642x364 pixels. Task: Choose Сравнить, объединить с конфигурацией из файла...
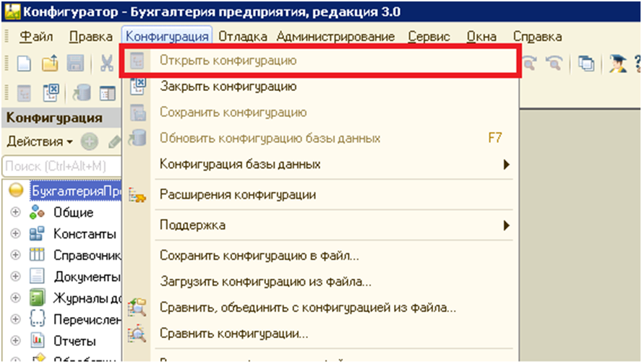320,308
